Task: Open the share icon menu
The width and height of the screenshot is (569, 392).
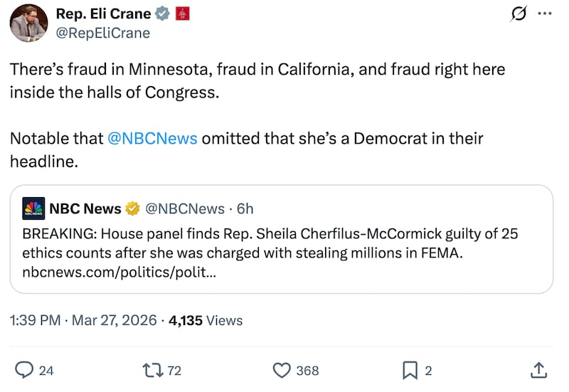Action: pos(538,370)
